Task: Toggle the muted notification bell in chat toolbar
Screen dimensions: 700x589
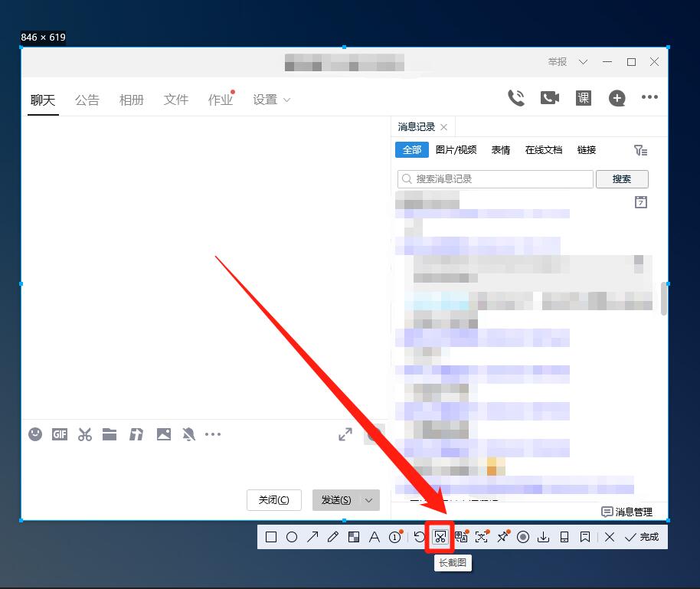Action: pos(188,434)
